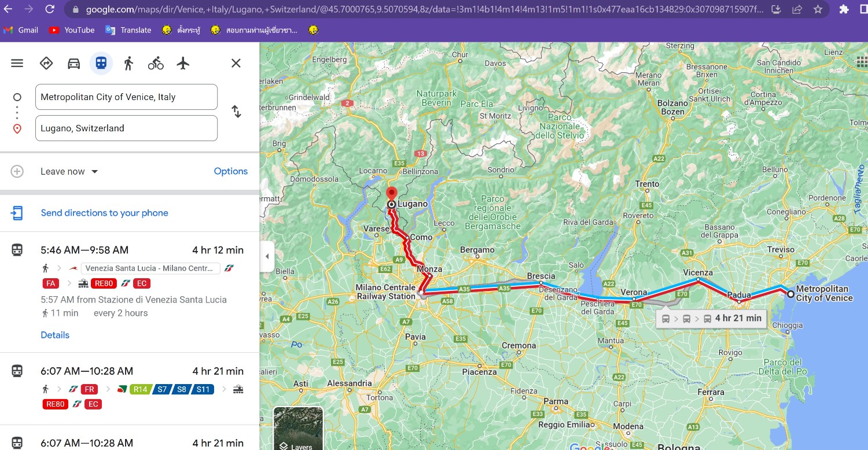Click the Cremona label on the map
868x450 pixels.
pyautogui.click(x=519, y=345)
